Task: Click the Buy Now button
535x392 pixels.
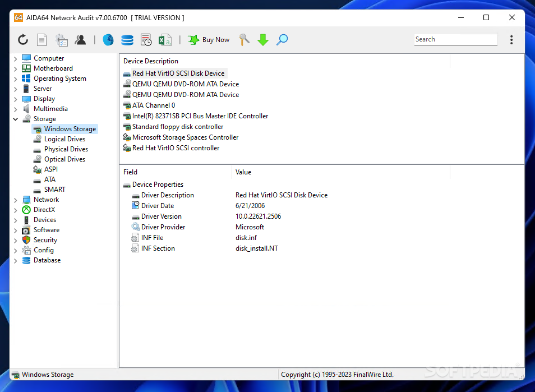Action: pyautogui.click(x=209, y=40)
